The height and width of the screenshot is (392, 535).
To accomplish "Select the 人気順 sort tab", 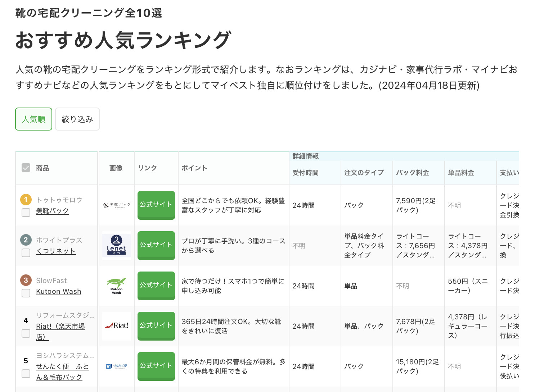I will tap(33, 119).
